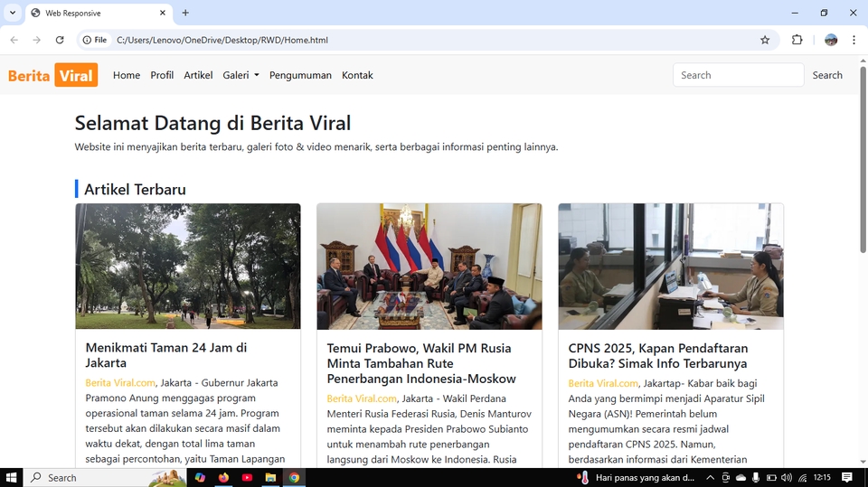
Task: Go to the Profil menu item
Action: pyautogui.click(x=162, y=75)
